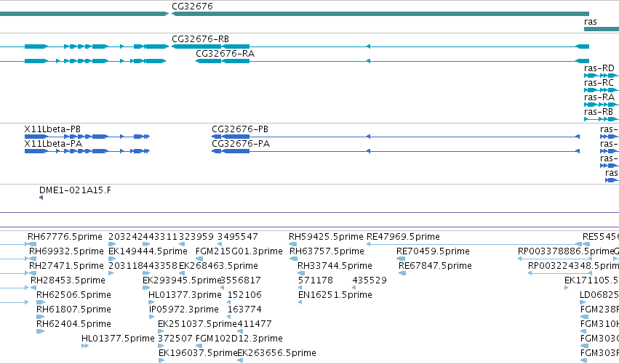Select transcript CG32676-RB label
Viewport: 619px width, 364px height.
click(200, 39)
